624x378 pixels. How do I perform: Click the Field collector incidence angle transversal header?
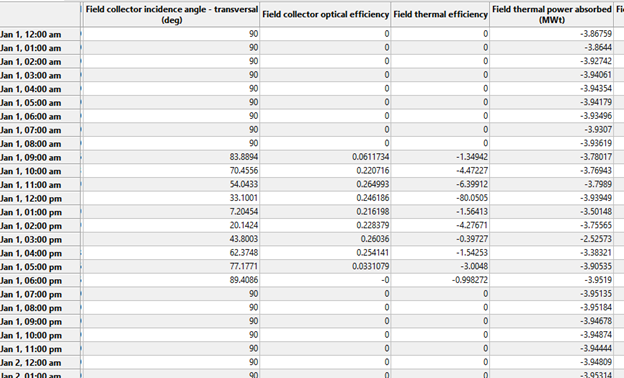pyautogui.click(x=172, y=14)
